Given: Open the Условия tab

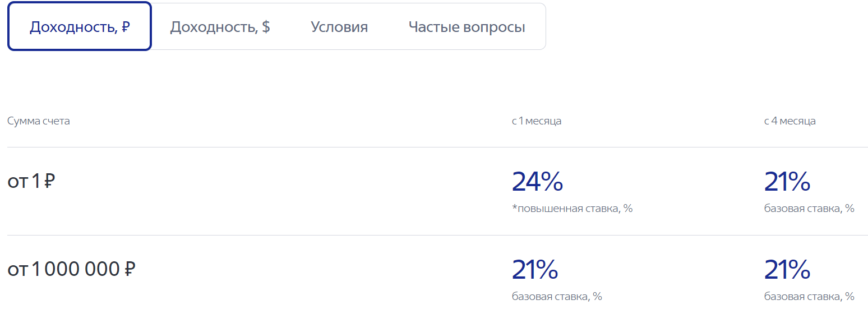Looking at the screenshot, I should pos(339,27).
